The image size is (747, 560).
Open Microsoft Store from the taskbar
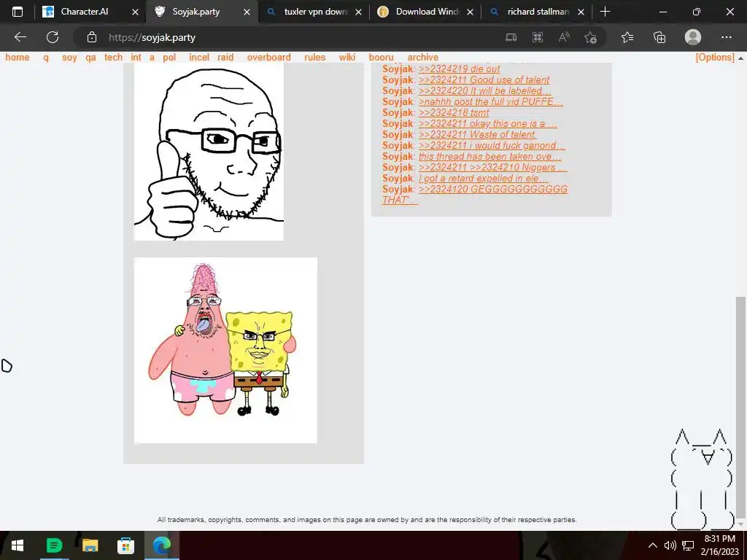pyautogui.click(x=125, y=545)
